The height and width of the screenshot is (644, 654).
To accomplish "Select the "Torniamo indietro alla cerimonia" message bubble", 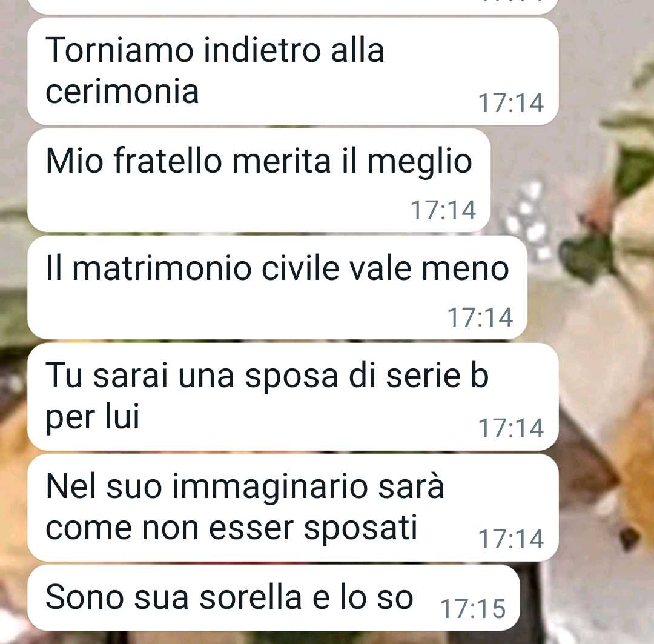I will point(293,71).
